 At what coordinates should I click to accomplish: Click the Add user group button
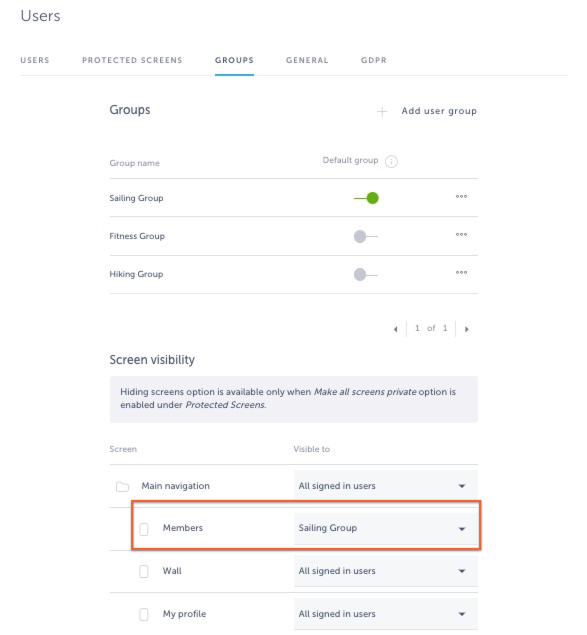(439, 111)
